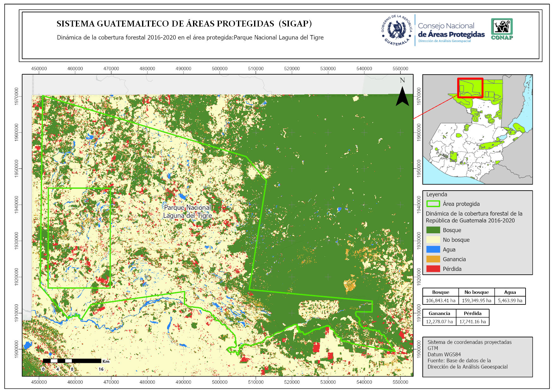Click the Gobierno de Guatemala coat of arms

click(397, 30)
